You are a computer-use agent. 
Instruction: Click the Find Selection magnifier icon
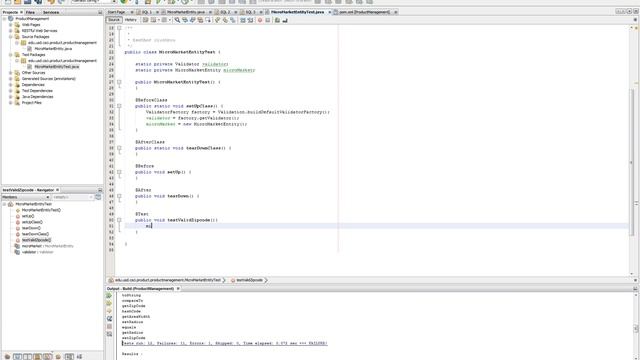177,20
